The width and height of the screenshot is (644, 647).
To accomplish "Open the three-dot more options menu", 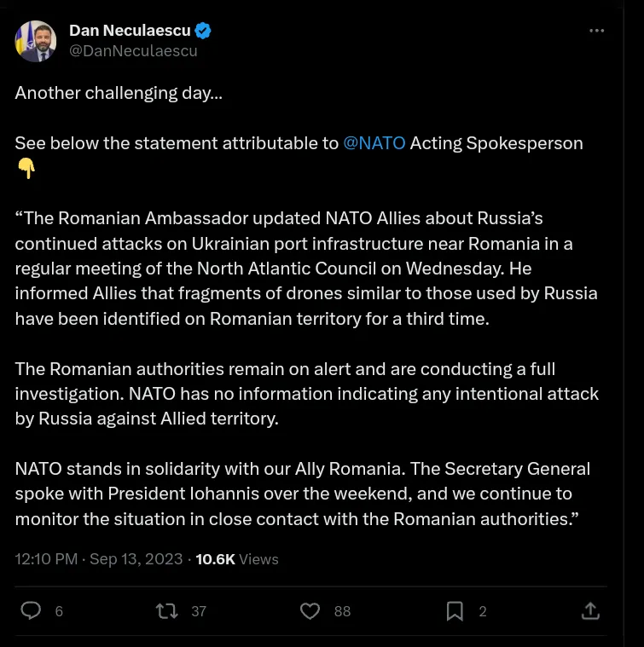I will point(597,31).
